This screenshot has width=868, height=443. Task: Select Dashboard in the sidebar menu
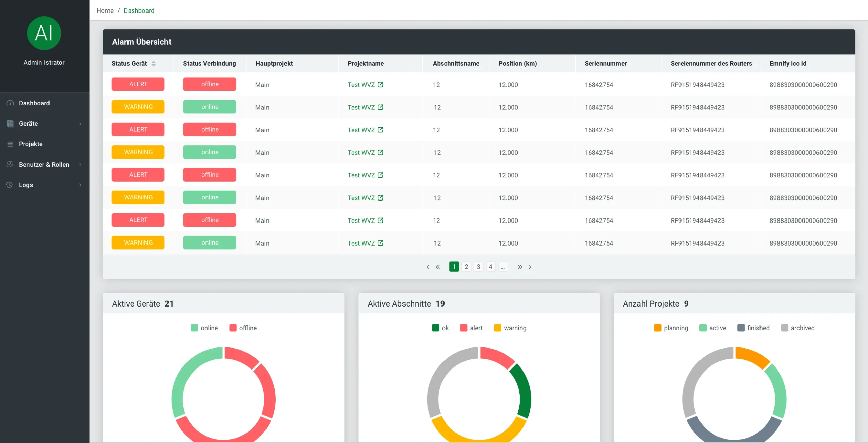point(34,103)
